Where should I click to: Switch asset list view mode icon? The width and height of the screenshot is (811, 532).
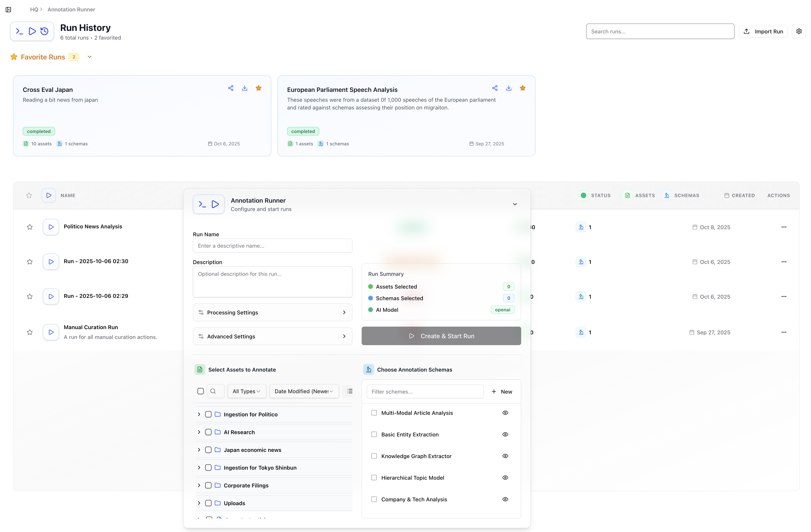point(350,391)
